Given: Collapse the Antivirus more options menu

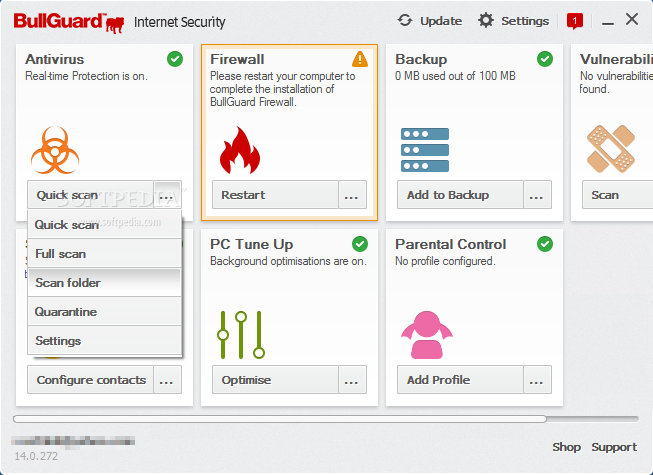Looking at the screenshot, I should [167, 194].
